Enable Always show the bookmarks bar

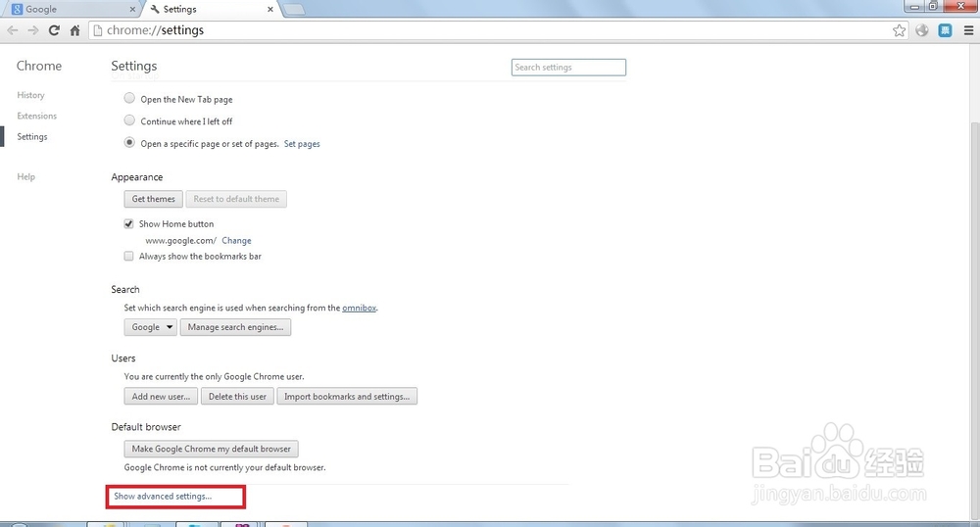128,256
